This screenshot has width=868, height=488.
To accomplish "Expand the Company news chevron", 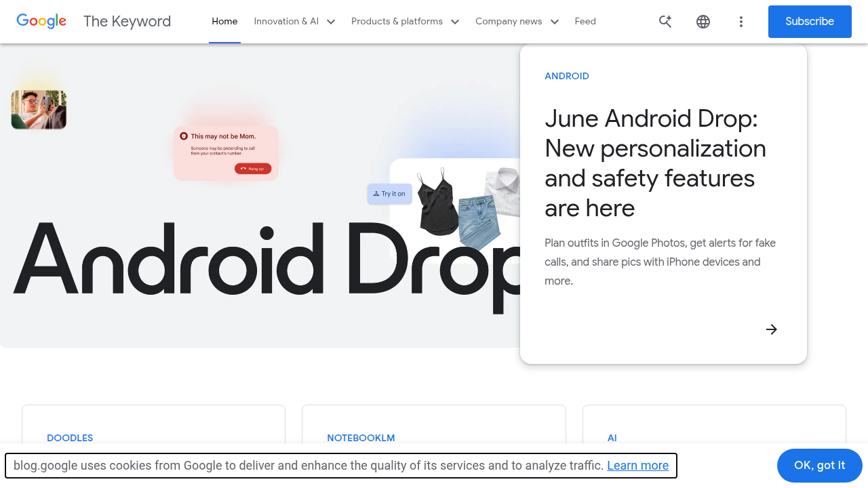I will tap(555, 22).
